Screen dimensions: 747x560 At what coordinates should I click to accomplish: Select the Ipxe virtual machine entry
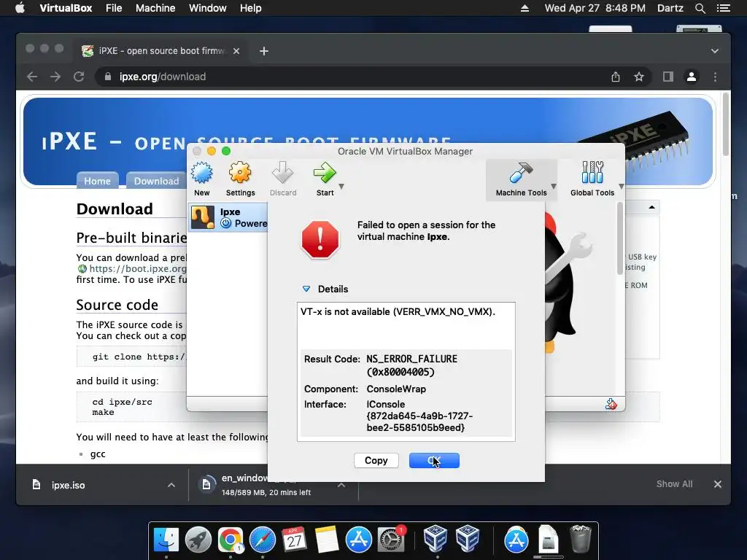click(x=228, y=217)
